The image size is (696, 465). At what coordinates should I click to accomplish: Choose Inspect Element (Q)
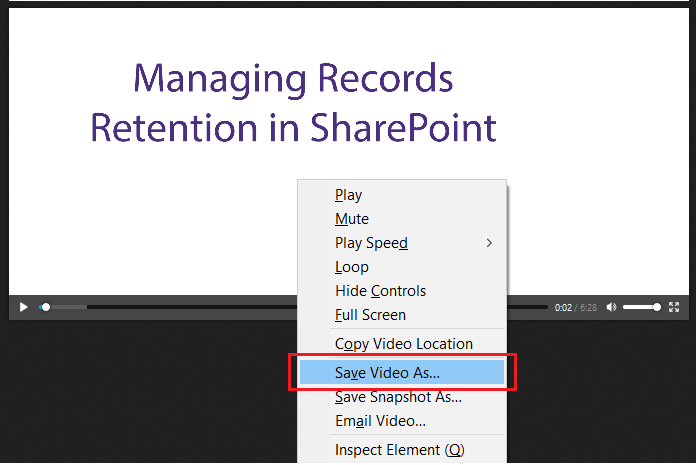(x=402, y=450)
